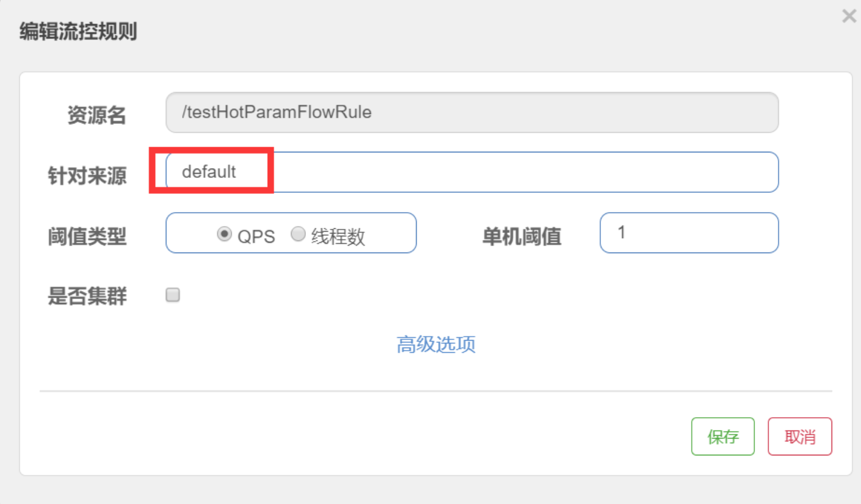Screen dimensions: 861x504
Task: Click the 阈值类型 label
Action: [x=87, y=236]
